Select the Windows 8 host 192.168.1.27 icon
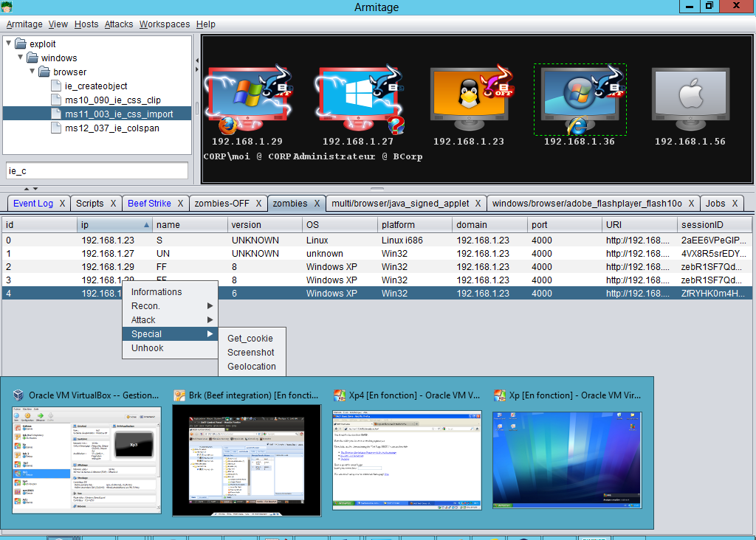The image size is (756, 540). (358, 100)
